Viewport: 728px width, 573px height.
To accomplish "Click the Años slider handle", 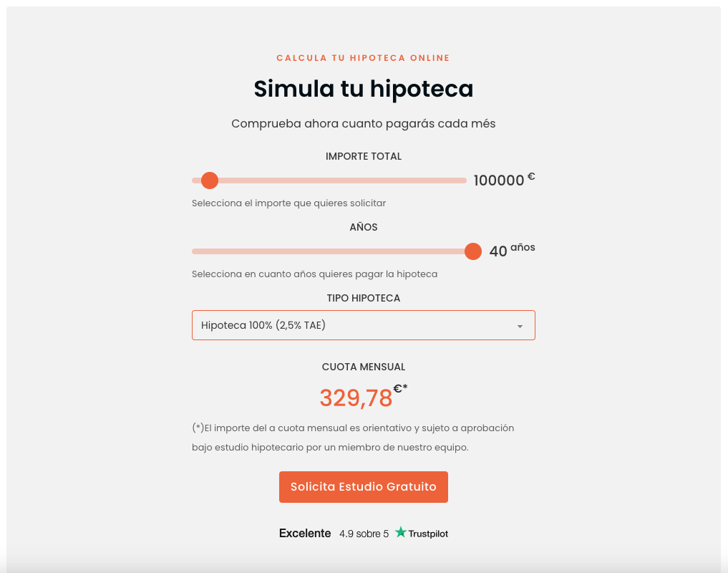I will 472,251.
